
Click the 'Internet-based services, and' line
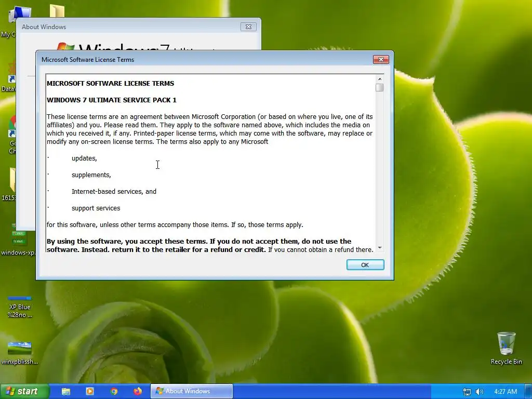[x=114, y=192]
